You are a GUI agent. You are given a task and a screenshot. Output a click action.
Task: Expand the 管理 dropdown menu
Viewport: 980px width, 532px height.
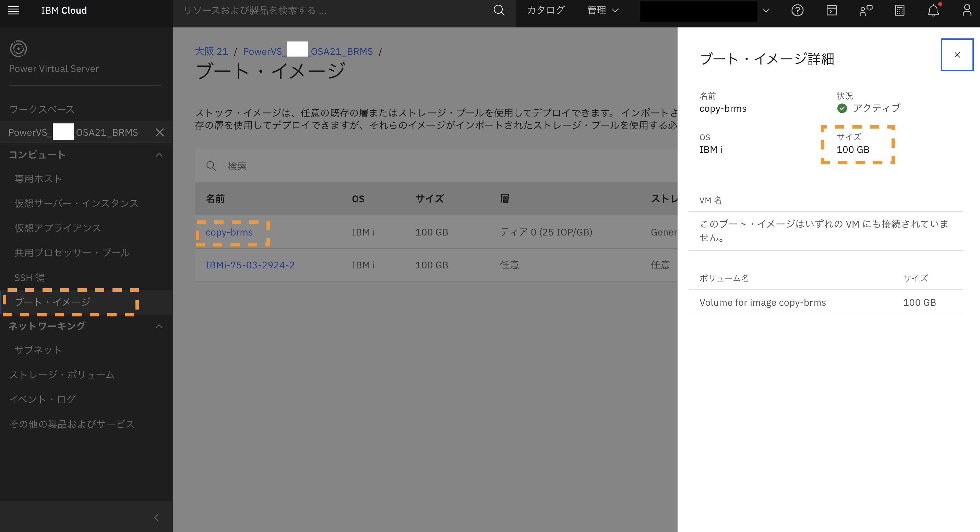[602, 10]
